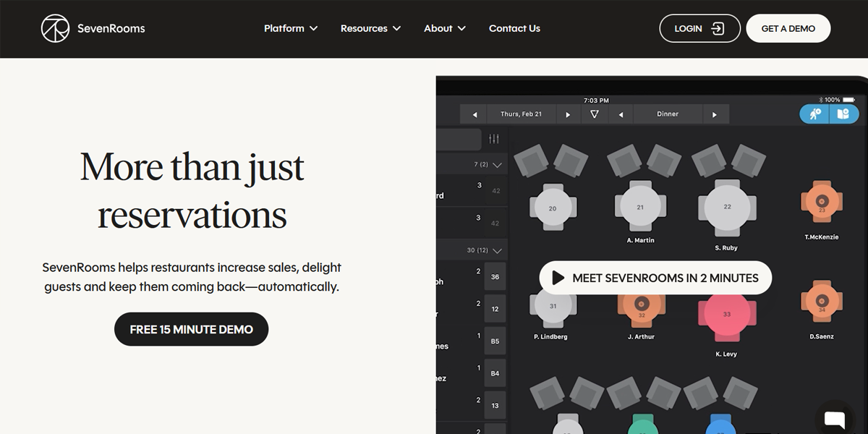Image resolution: width=868 pixels, height=434 pixels.
Task: Switch to next shift after Dinner
Action: tap(715, 114)
